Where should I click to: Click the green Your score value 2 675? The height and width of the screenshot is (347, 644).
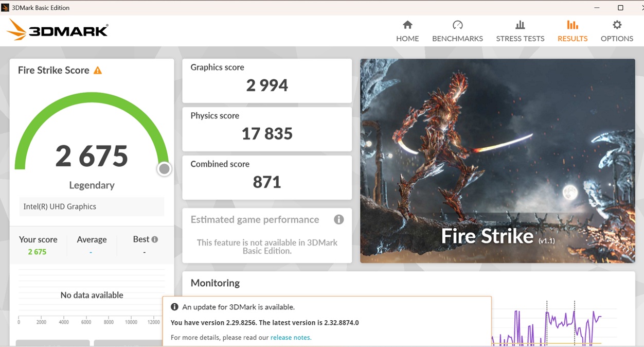37,252
